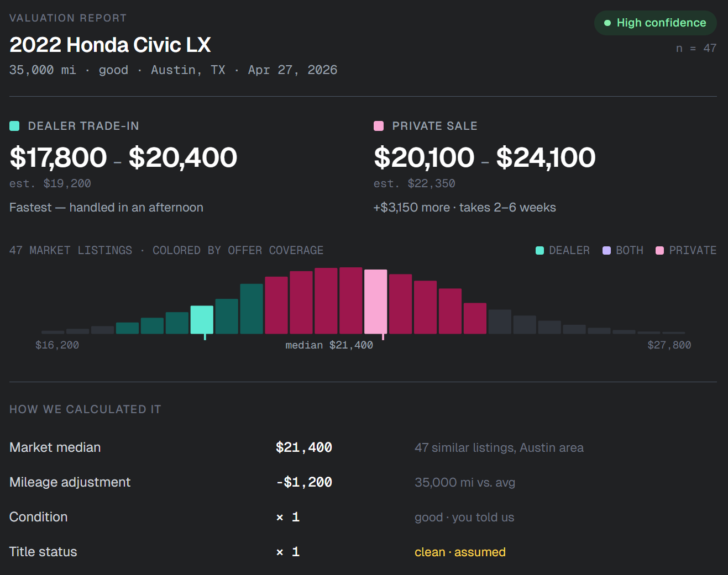Screen dimensions: 728x575
Task: Click the High confidence badge
Action: [x=655, y=23]
